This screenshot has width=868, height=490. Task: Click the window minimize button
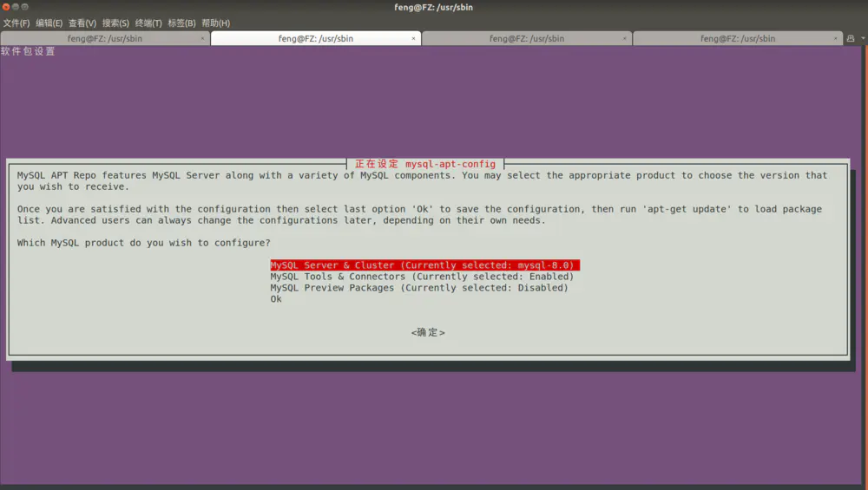pos(15,7)
